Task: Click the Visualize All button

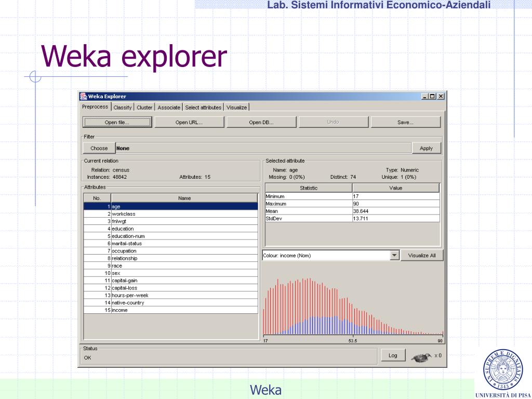Action: tap(422, 255)
